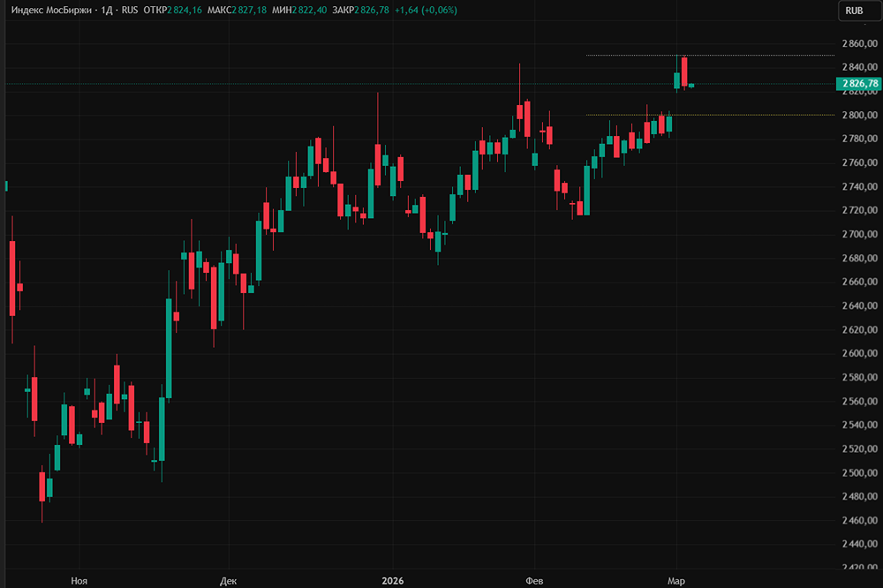Select the last small green candle near 2 826
Image resolution: width=883 pixels, height=588 pixels.
click(691, 85)
